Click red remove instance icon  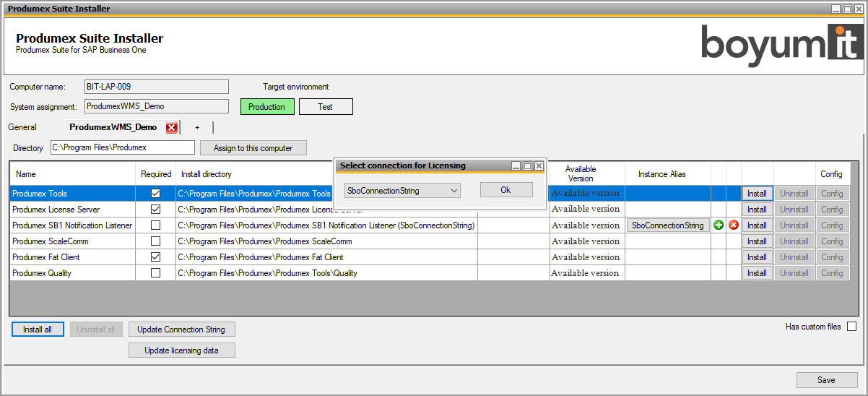pyautogui.click(x=734, y=225)
